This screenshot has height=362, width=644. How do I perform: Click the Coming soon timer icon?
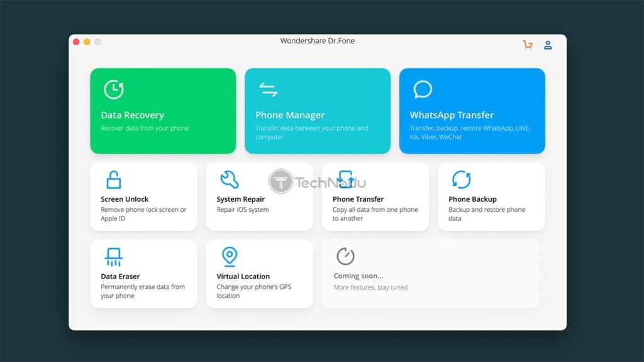pyautogui.click(x=345, y=256)
